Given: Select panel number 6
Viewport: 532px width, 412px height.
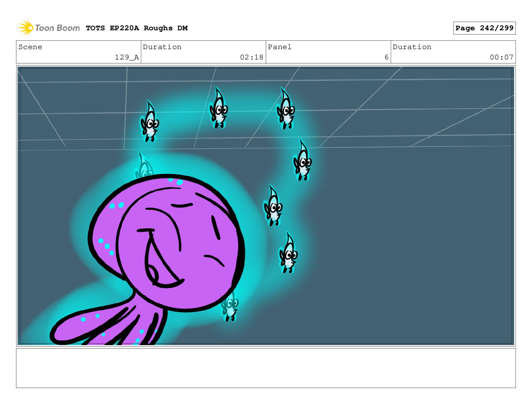Looking at the screenshot, I should [386, 57].
